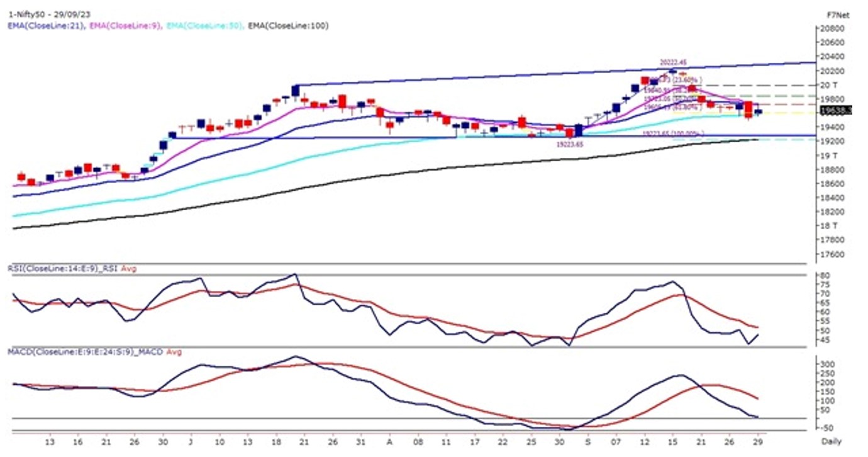Image resolution: width=868 pixels, height=457 pixels.
Task: Click the A month marker on time axis
Action: coord(389,441)
